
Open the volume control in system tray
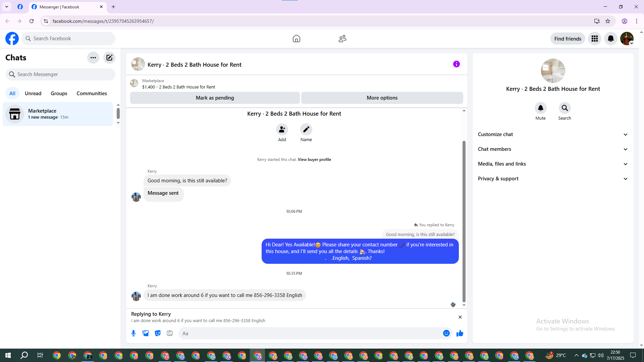coord(600,355)
